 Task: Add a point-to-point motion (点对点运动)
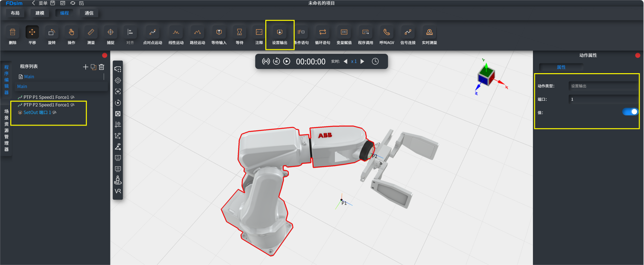click(152, 35)
